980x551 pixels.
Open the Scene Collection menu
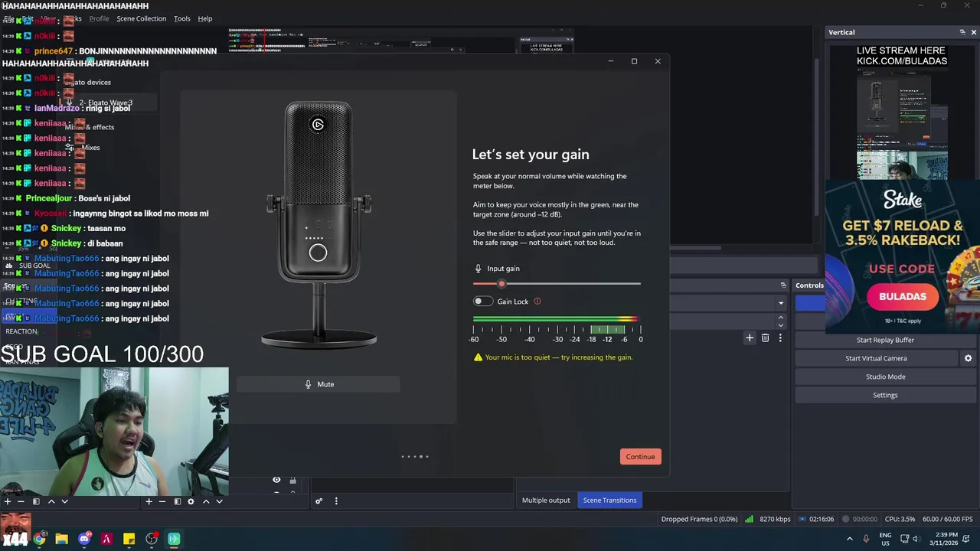tap(141, 18)
